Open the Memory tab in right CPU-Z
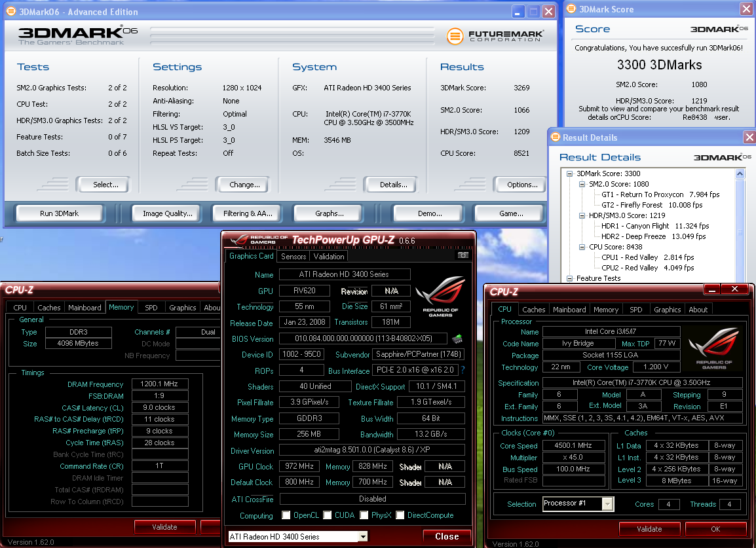 (x=605, y=310)
